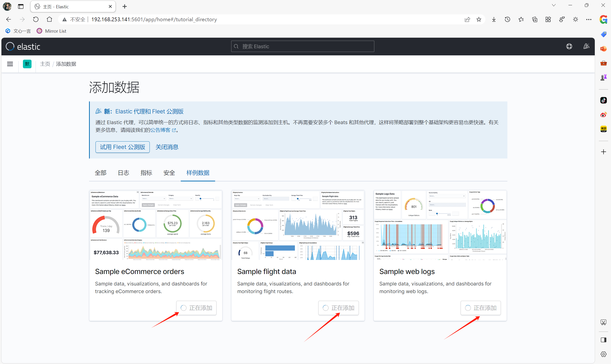This screenshot has height=364, width=611.
Task: Open browser downloads icon
Action: click(x=494, y=19)
